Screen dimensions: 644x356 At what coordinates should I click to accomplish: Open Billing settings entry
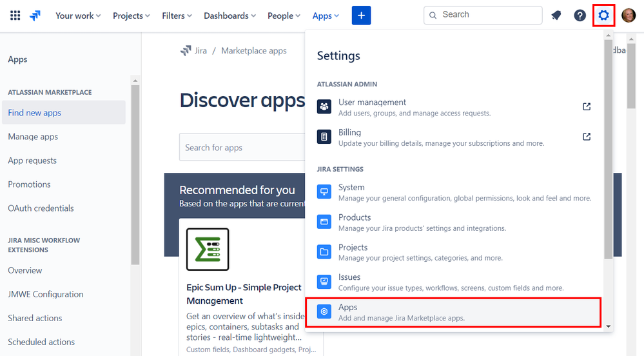click(454, 137)
